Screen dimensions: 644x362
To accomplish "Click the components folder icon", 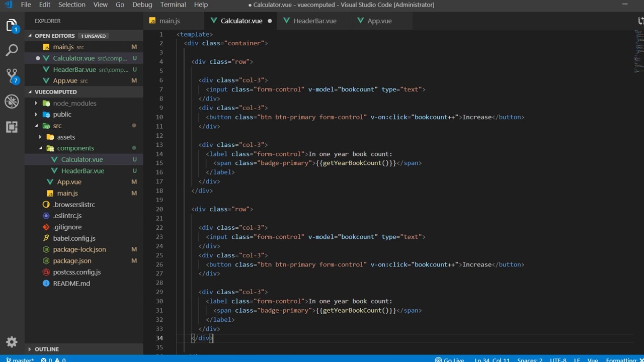I will (x=50, y=148).
